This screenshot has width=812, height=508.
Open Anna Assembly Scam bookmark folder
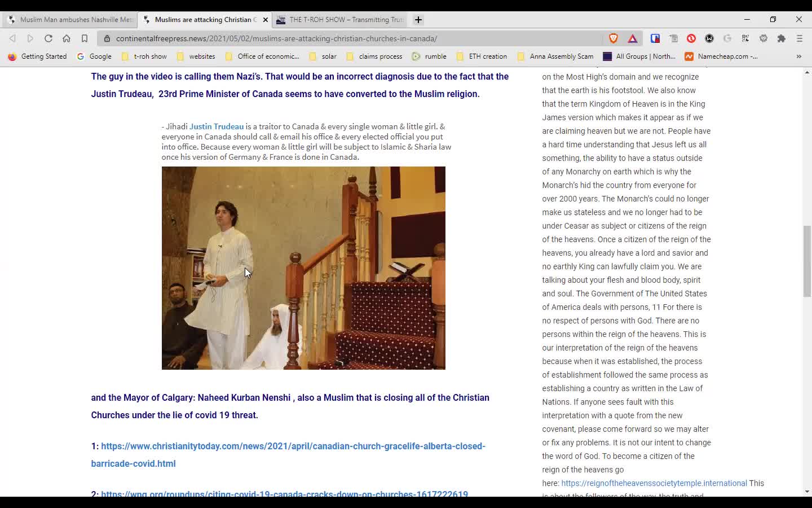click(556, 56)
